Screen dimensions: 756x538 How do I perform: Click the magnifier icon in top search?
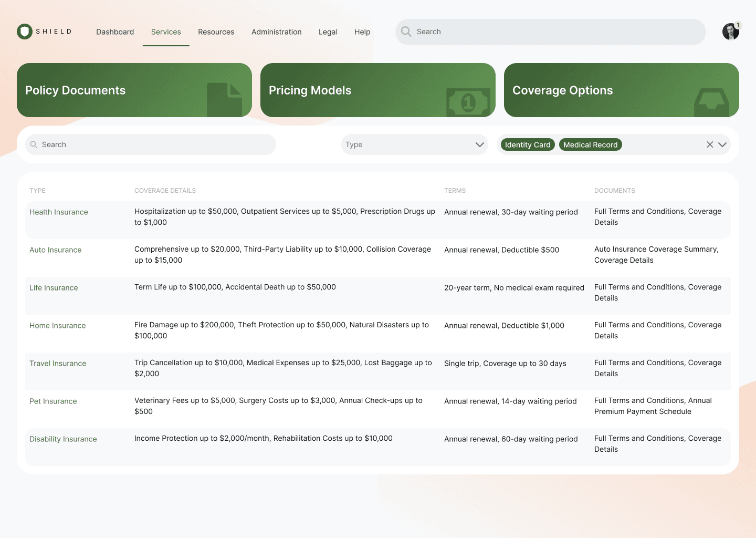tap(406, 32)
